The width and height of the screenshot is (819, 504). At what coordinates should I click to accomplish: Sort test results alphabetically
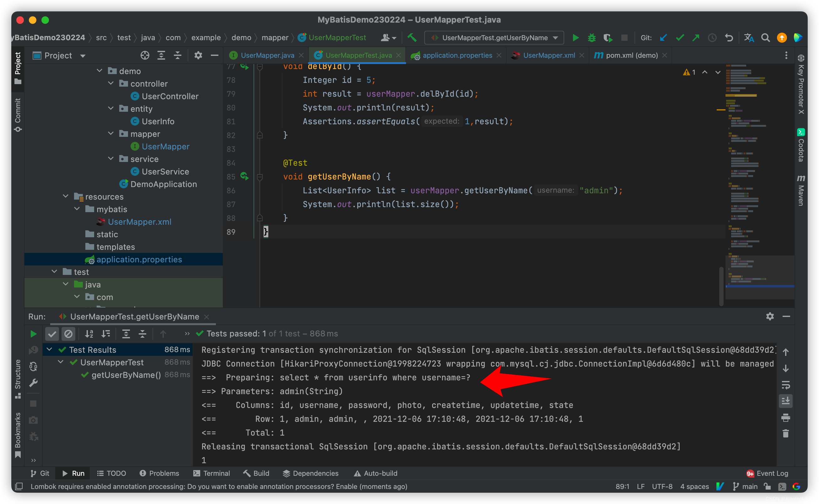(x=89, y=334)
